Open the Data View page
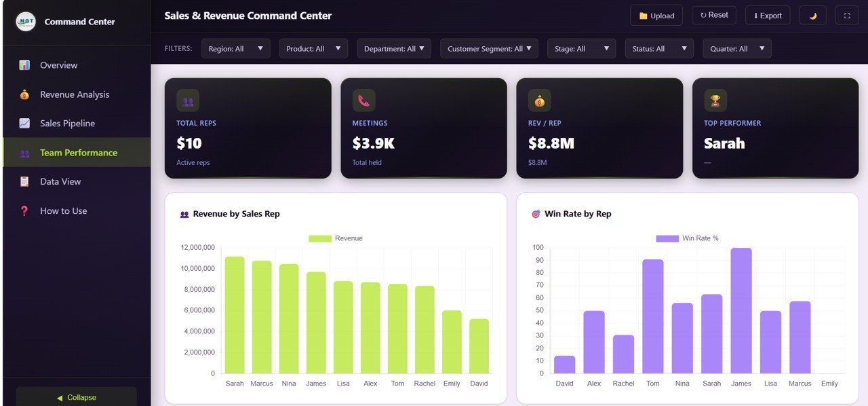 click(x=60, y=181)
